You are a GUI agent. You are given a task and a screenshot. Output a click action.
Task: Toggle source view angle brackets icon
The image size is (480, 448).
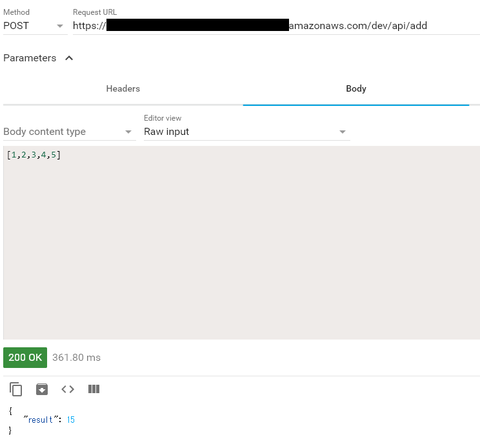tap(68, 389)
